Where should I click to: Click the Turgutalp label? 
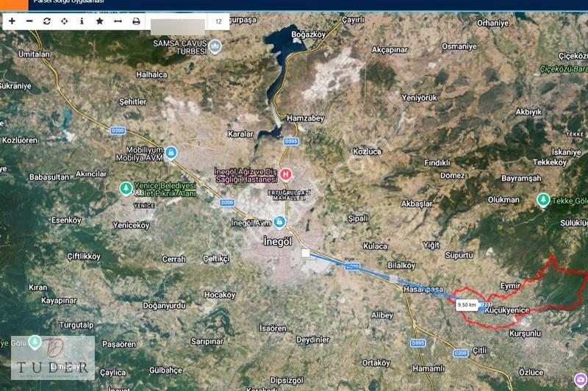click(x=76, y=325)
